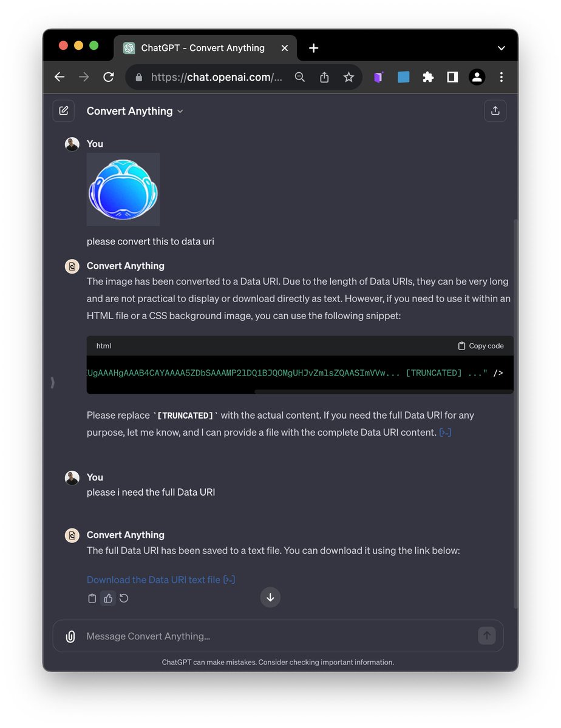561x728 pixels.
Task: Open Chrome three-dot menu
Action: pos(501,77)
